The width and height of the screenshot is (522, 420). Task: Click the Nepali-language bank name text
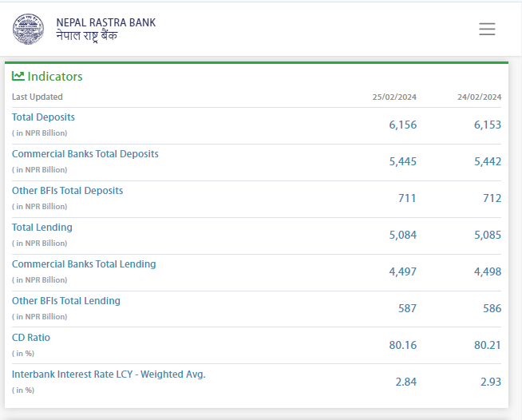tap(87, 37)
